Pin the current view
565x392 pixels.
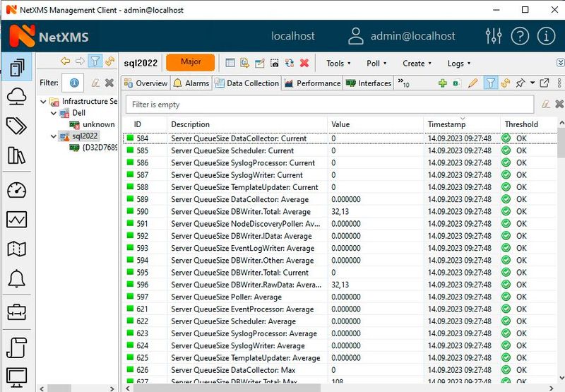pos(521,83)
